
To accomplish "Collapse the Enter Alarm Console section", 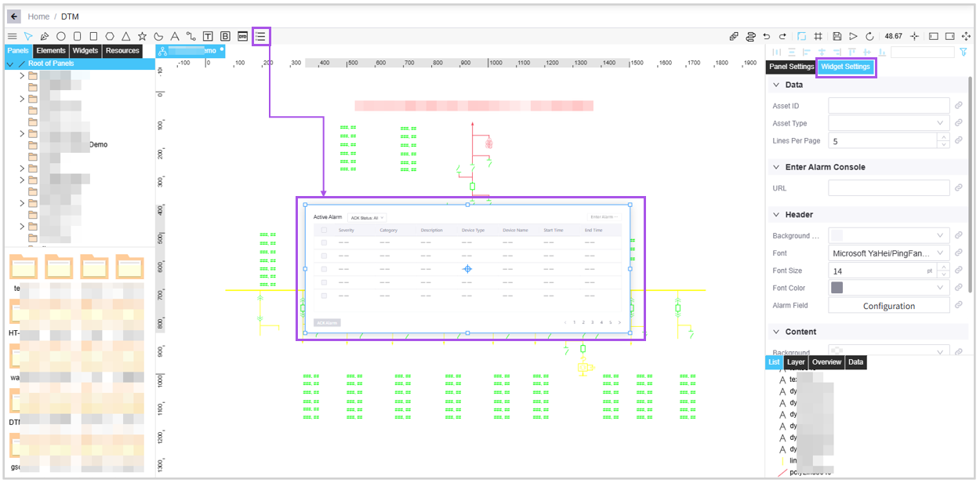I will click(776, 167).
